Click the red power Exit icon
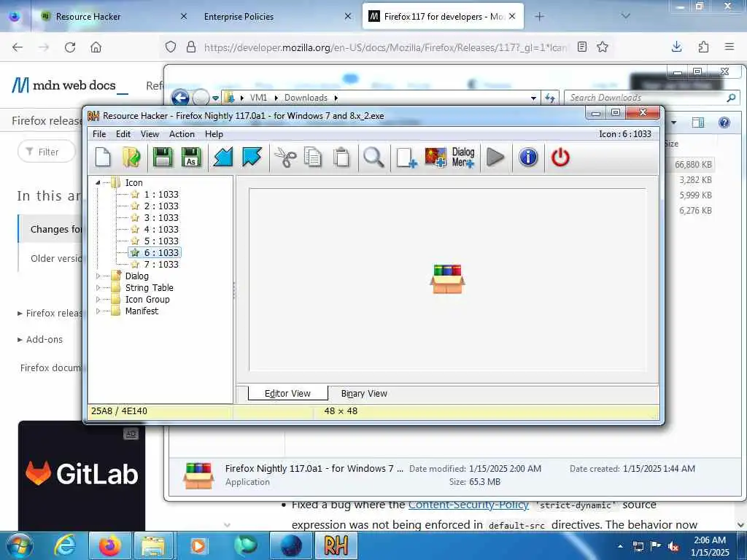This screenshot has height=560, width=747. 560,157
